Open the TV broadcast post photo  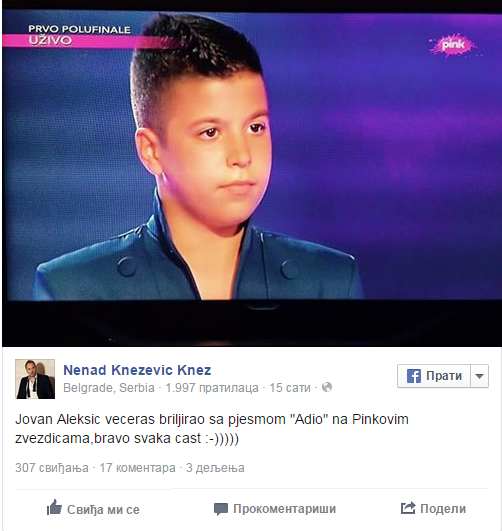pos(251,173)
